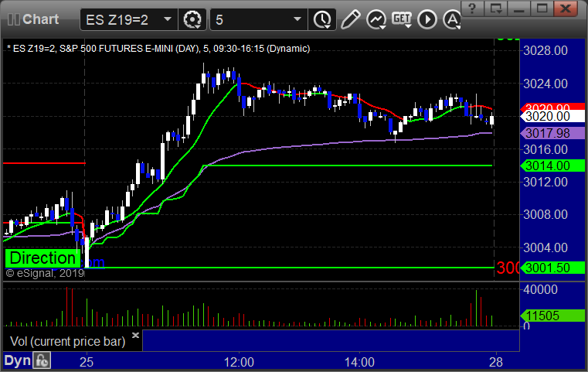Close the Vol study pane with its x

pyautogui.click(x=136, y=335)
